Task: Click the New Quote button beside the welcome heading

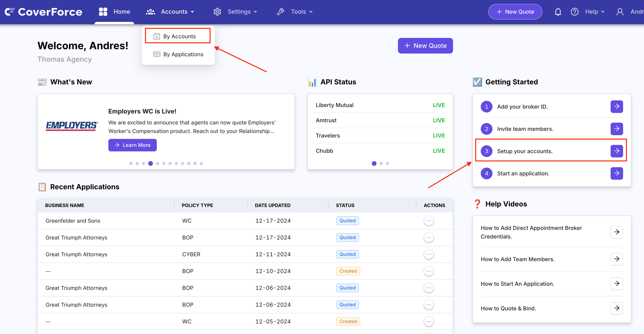Action: 425,46
